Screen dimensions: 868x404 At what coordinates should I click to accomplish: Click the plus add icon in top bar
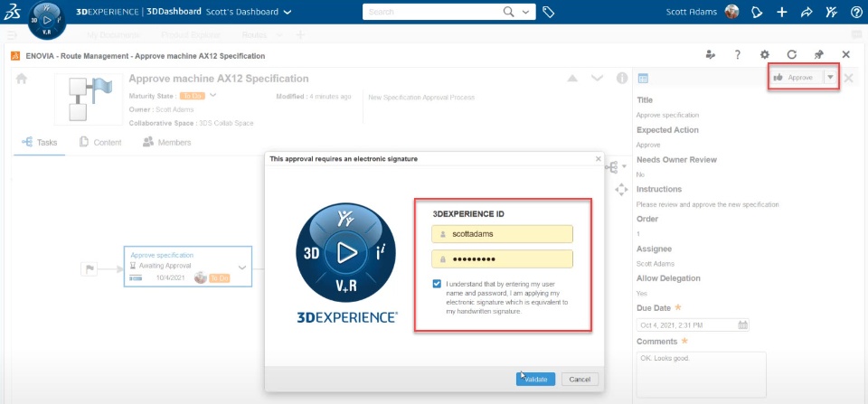781,12
